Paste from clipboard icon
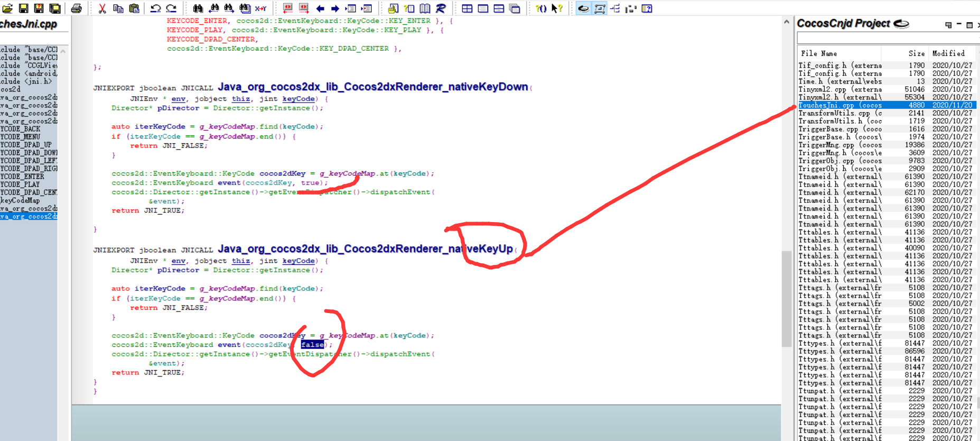 [134, 8]
